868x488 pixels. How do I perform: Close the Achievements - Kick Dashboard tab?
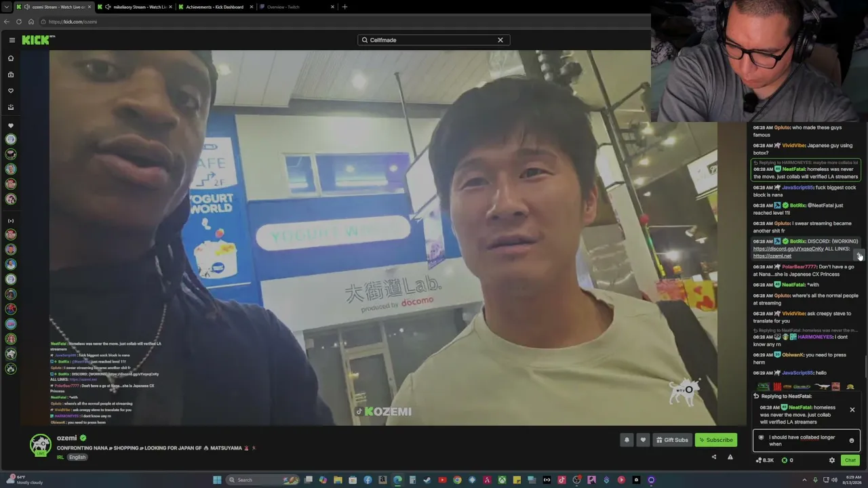tap(252, 7)
